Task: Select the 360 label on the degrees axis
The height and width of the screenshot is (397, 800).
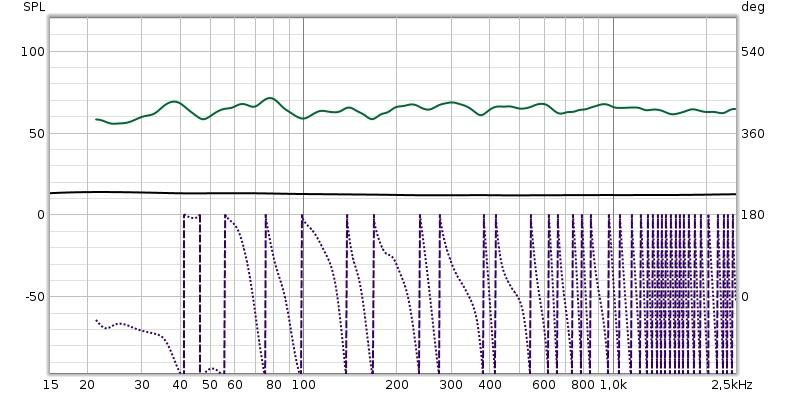Action: click(753, 134)
